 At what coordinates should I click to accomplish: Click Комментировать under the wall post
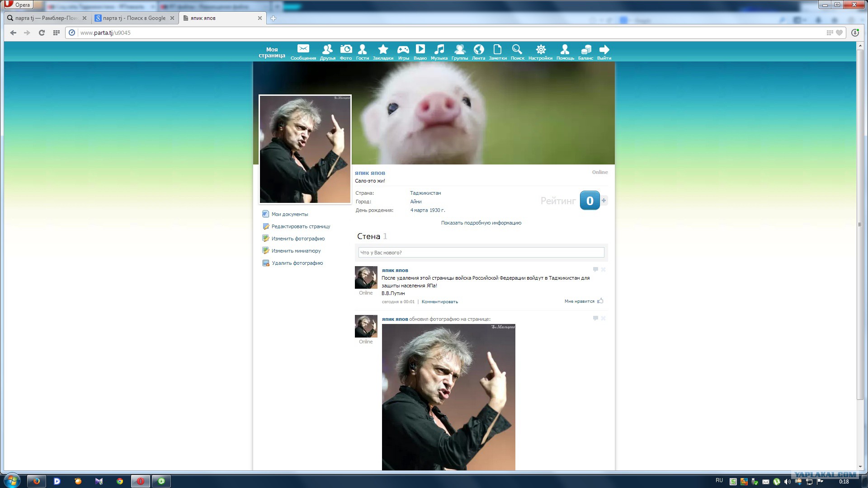[x=439, y=302]
